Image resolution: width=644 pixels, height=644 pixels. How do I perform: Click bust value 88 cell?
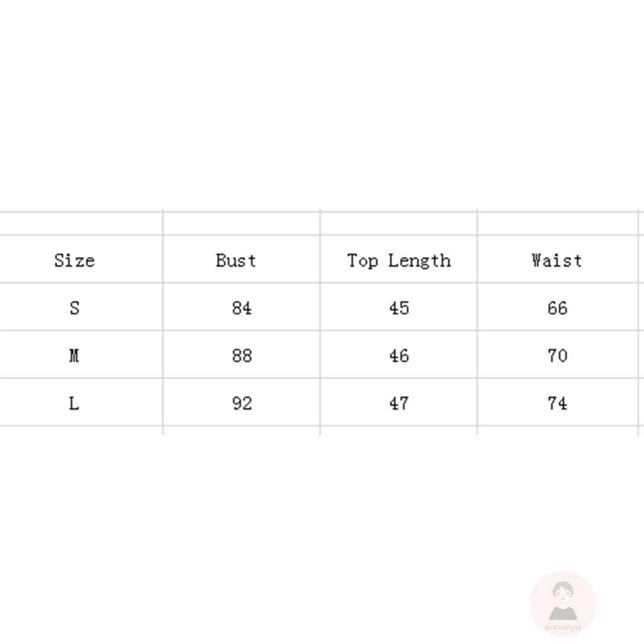point(241,355)
